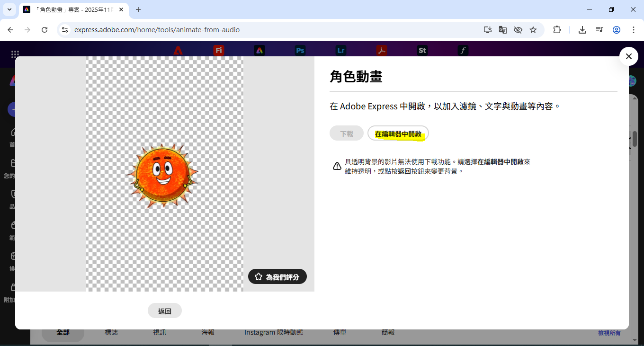Expand the tab search dropdown arrow
644x346 pixels.
tap(9, 9)
